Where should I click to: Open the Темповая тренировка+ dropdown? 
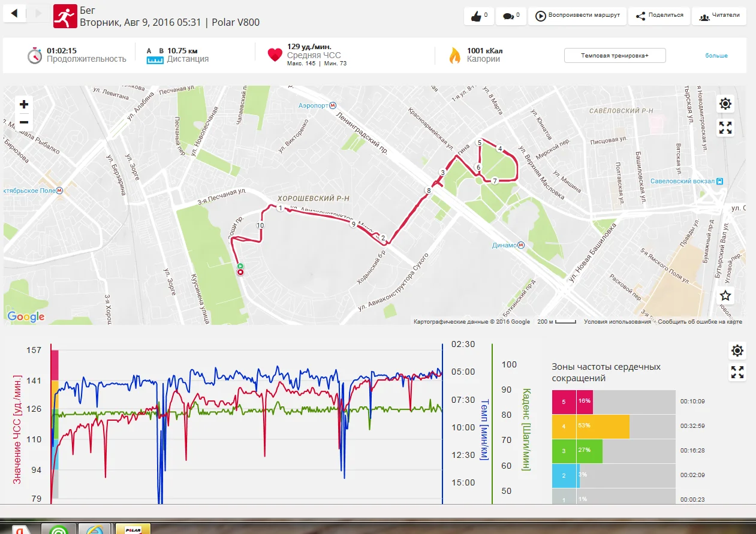(x=615, y=56)
